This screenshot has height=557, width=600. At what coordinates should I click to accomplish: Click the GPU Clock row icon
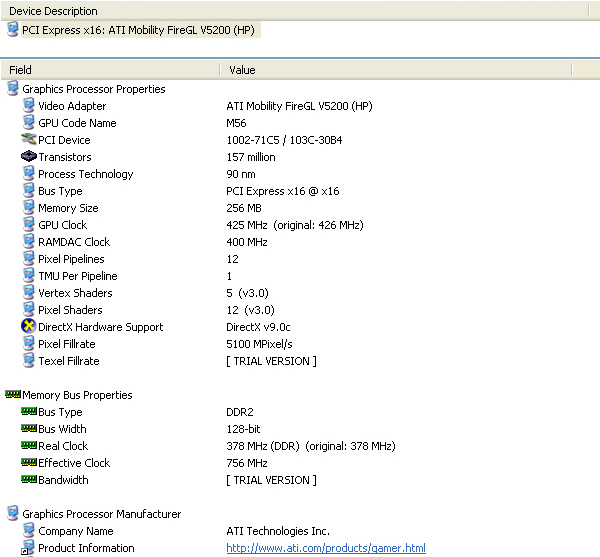point(29,224)
